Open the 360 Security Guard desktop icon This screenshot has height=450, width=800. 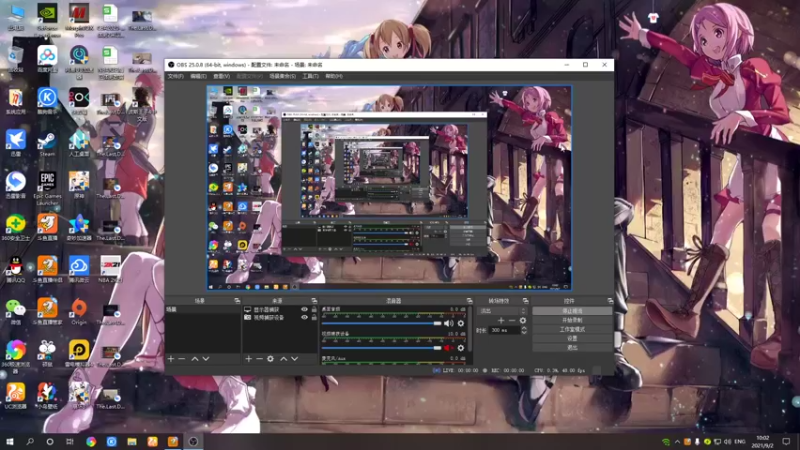(16, 228)
